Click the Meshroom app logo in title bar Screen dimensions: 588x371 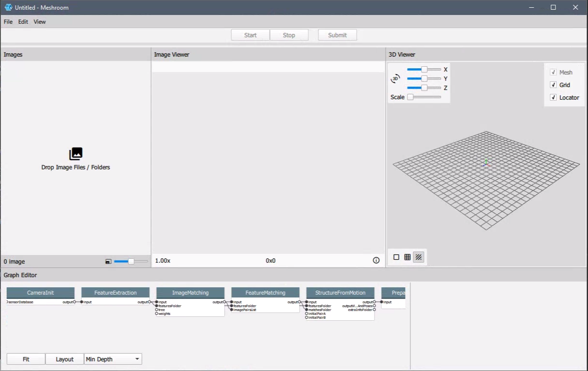(8, 7)
